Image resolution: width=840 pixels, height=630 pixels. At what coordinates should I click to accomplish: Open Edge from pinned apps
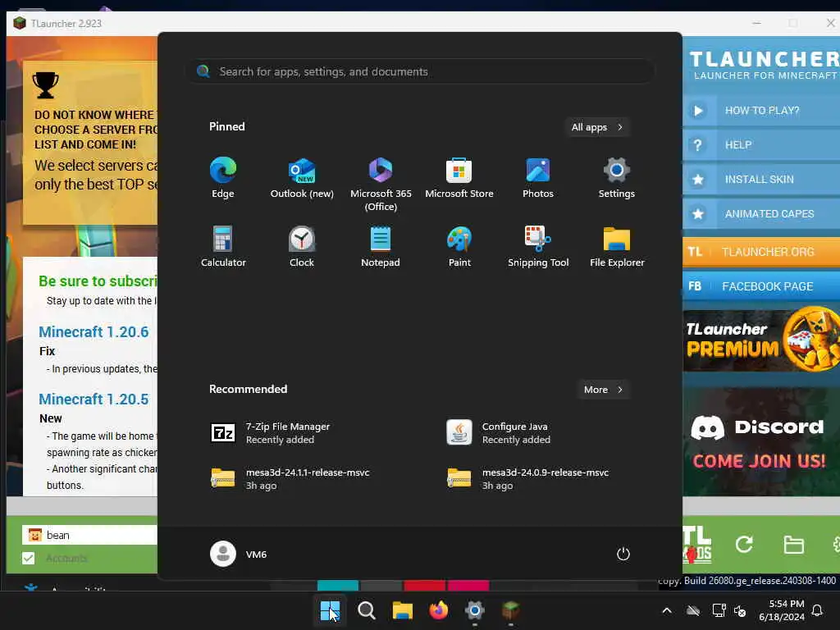click(223, 178)
